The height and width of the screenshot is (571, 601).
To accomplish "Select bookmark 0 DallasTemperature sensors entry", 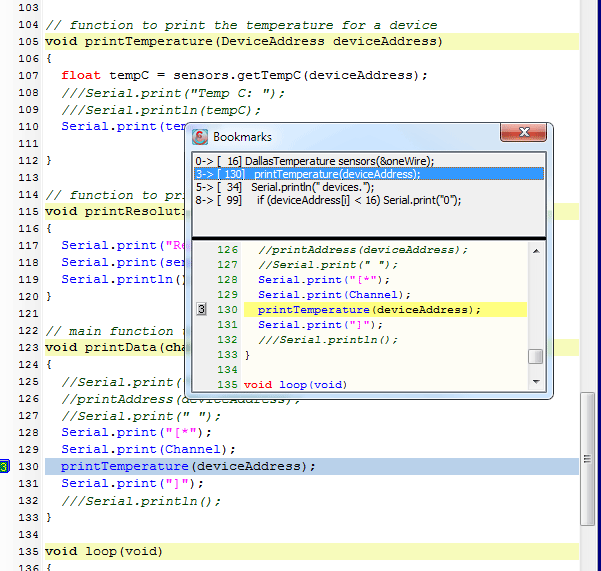I will pos(369,161).
